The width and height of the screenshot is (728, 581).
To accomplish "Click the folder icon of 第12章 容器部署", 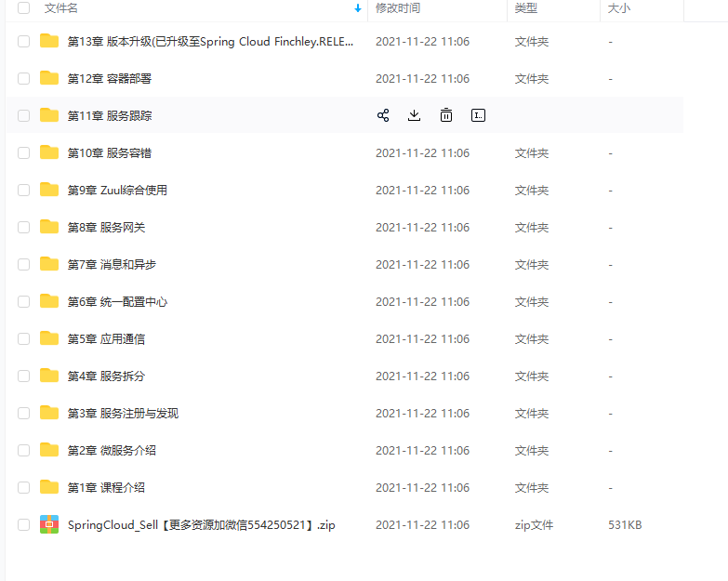I will coord(49,78).
